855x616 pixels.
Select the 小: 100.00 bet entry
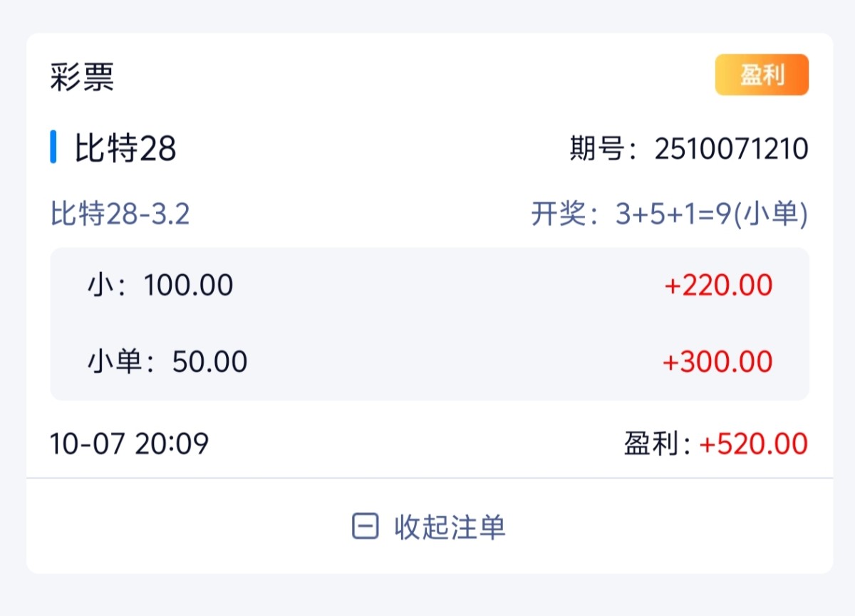(160, 286)
